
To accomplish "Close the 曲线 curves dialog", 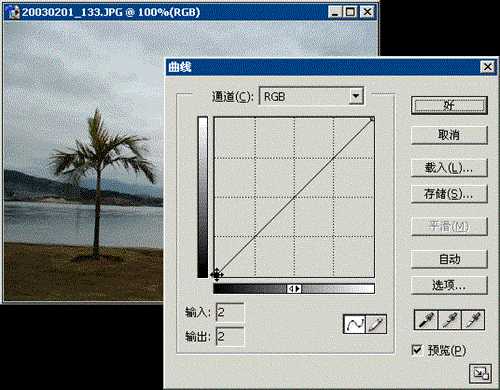I will (x=487, y=67).
